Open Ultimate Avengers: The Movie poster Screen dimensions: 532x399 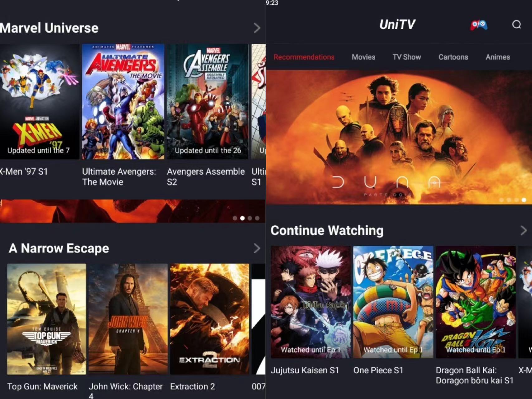point(123,102)
